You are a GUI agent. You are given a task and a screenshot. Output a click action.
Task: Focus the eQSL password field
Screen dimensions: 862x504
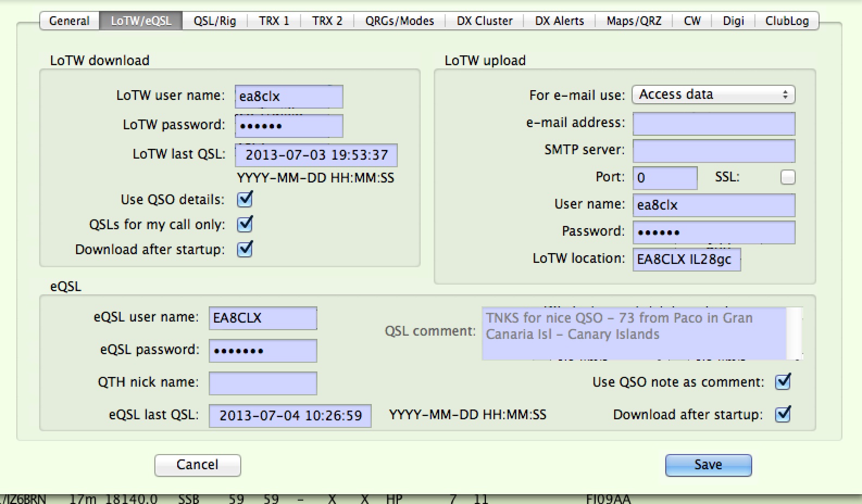click(263, 351)
